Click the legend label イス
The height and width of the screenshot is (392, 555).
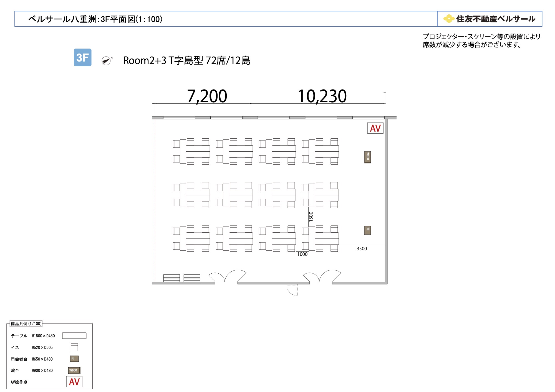[15, 347]
